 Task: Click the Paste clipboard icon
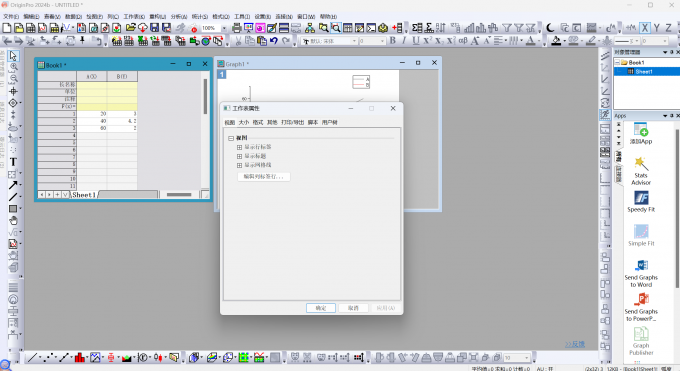262,41
